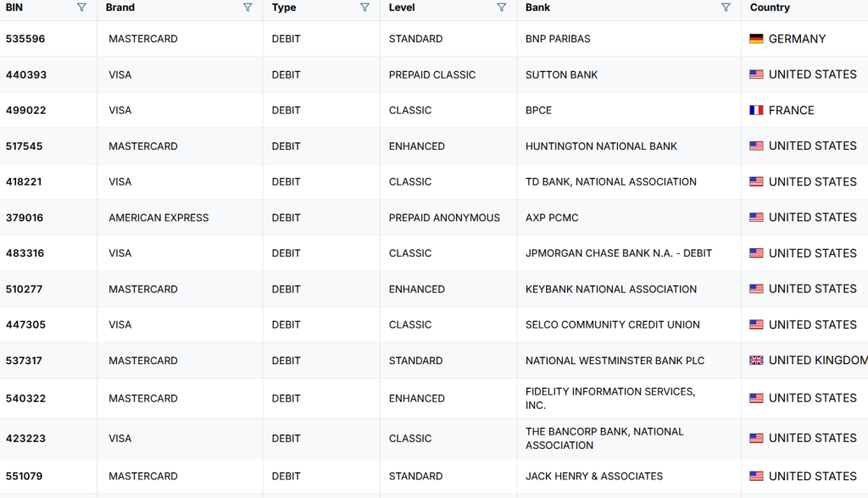Viewport: 868px width, 498px height.
Task: Select BIN 440393
Action: 26,75
